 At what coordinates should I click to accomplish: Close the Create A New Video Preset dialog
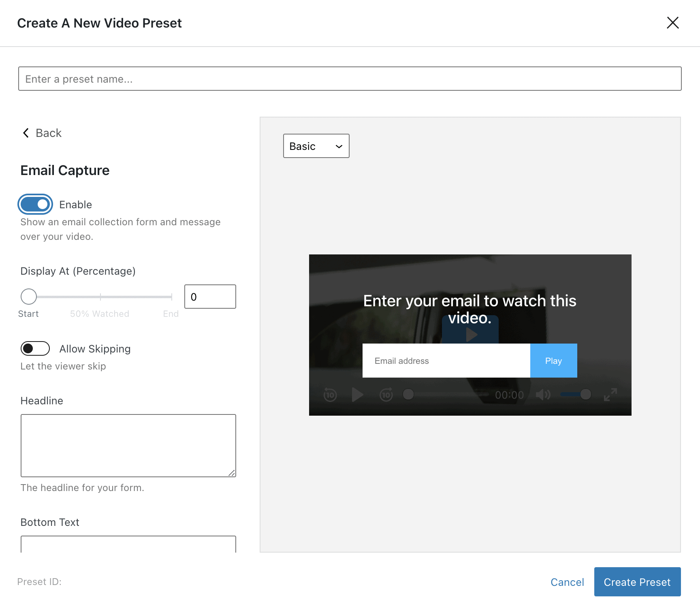[x=672, y=23]
